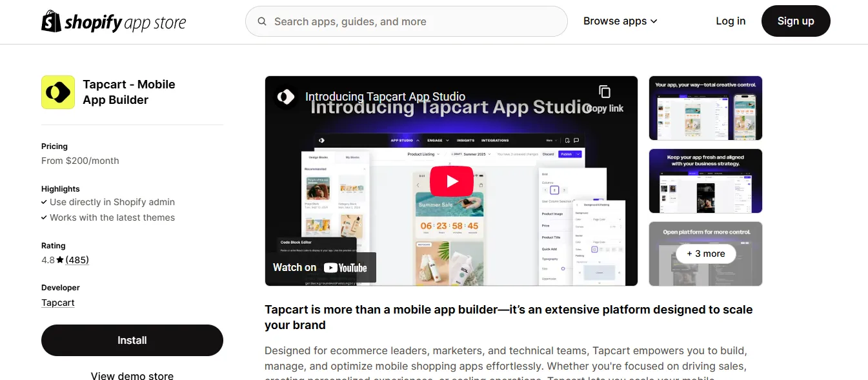
Task: Open the Tapcart developer link
Action: point(58,303)
